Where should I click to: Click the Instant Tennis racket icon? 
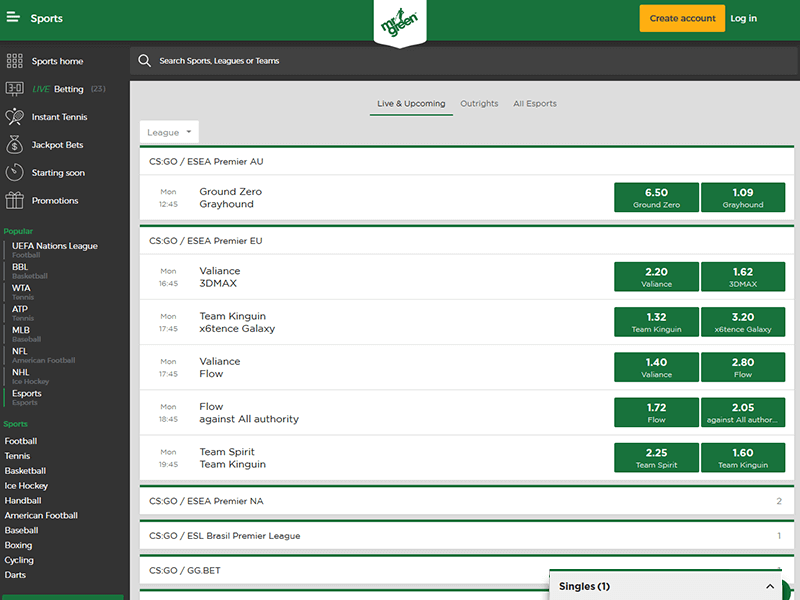coord(14,117)
